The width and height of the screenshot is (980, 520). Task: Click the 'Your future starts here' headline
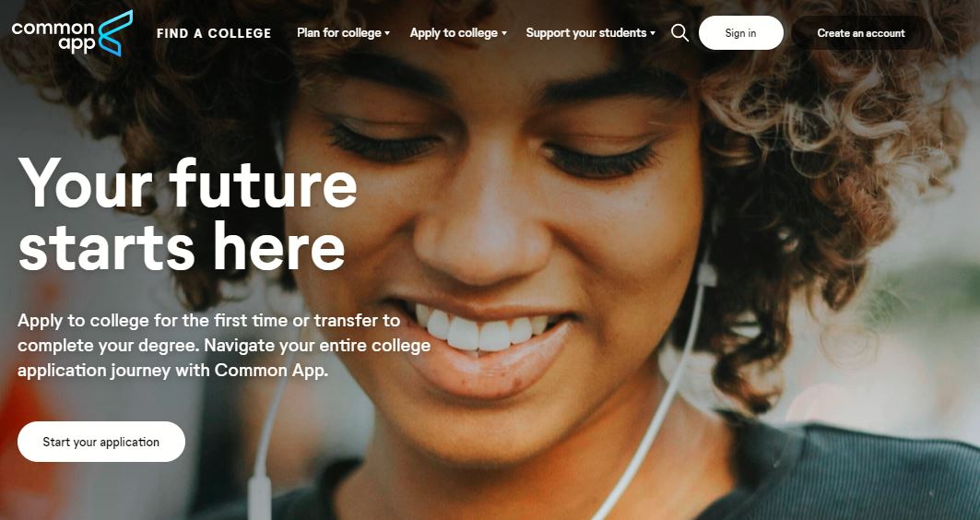(x=187, y=215)
